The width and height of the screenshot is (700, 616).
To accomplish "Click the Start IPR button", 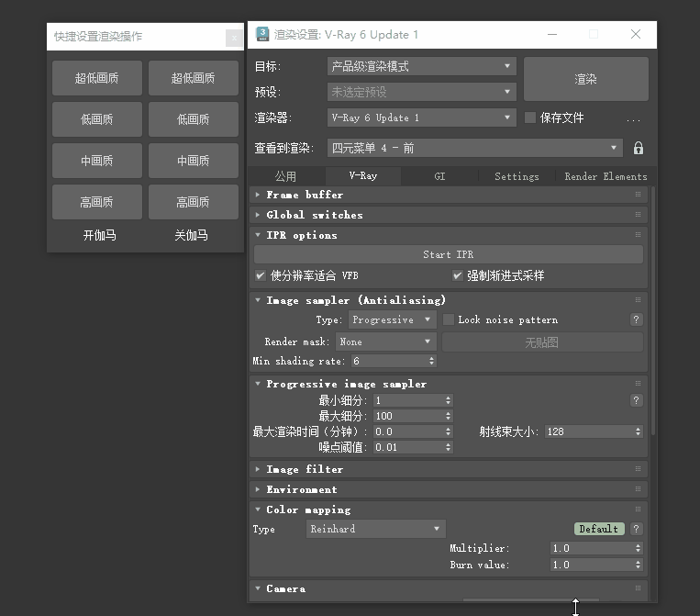I will 449,254.
